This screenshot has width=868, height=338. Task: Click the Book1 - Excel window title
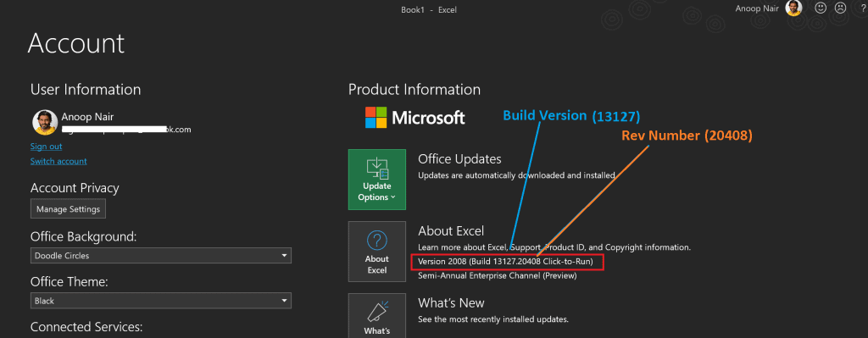click(x=428, y=10)
